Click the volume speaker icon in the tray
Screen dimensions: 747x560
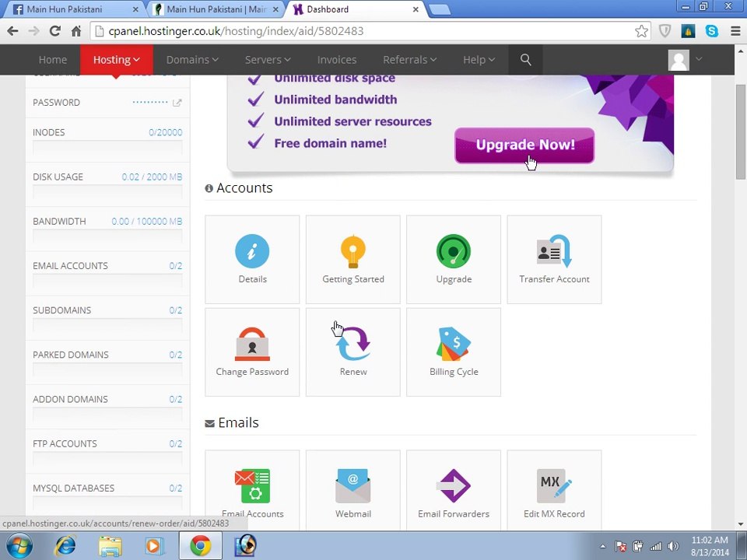(673, 546)
